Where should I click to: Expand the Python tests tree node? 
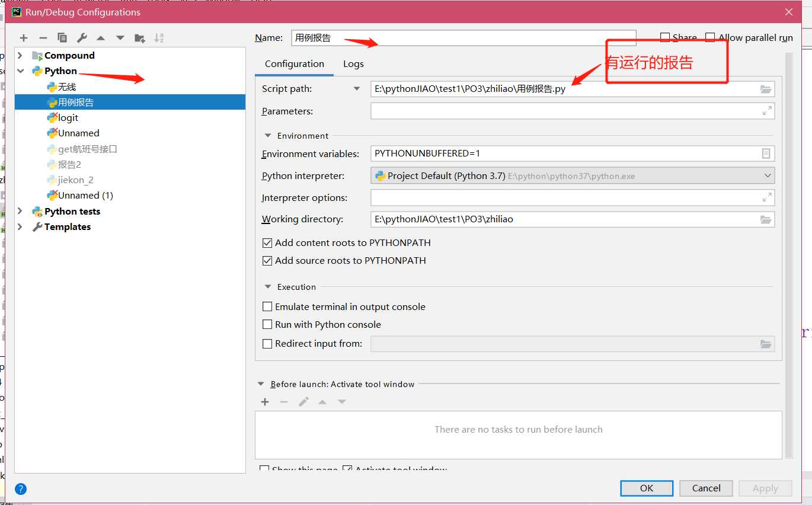[x=20, y=212]
